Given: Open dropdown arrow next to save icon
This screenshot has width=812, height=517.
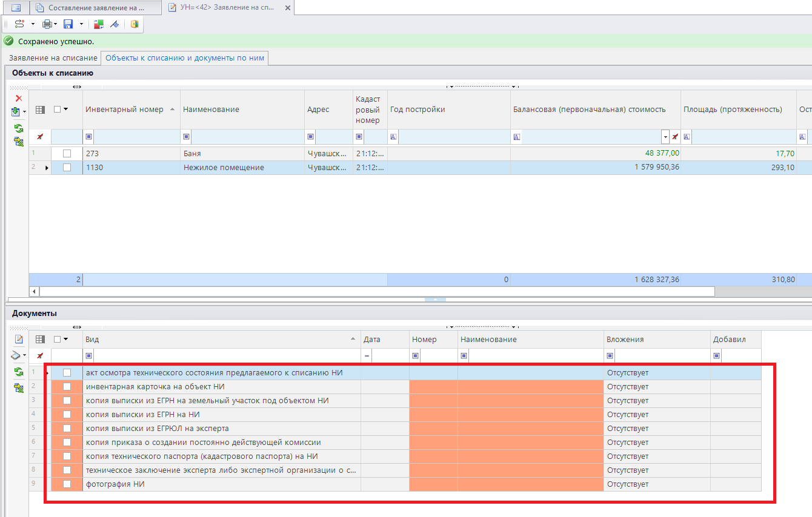Looking at the screenshot, I should 81,24.
